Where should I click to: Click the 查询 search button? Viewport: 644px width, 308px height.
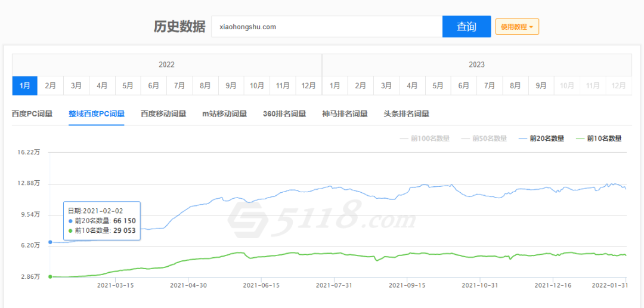click(466, 27)
